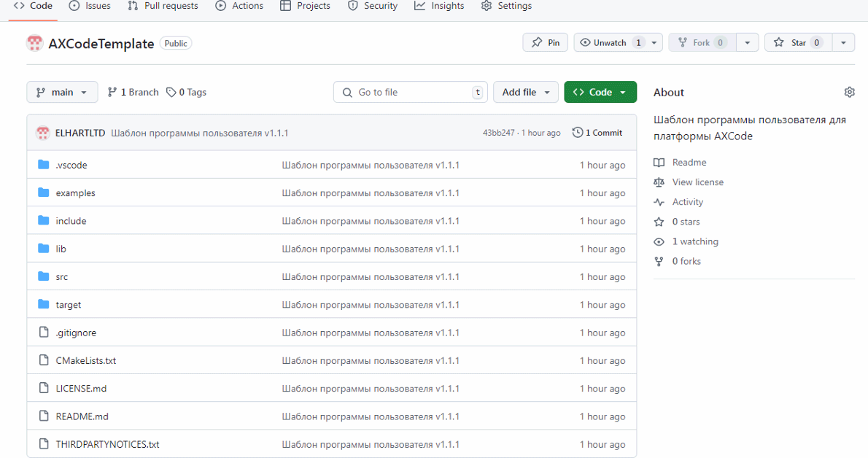Image resolution: width=868 pixels, height=458 pixels.
Task: Open the examples folder
Action: coord(75,193)
